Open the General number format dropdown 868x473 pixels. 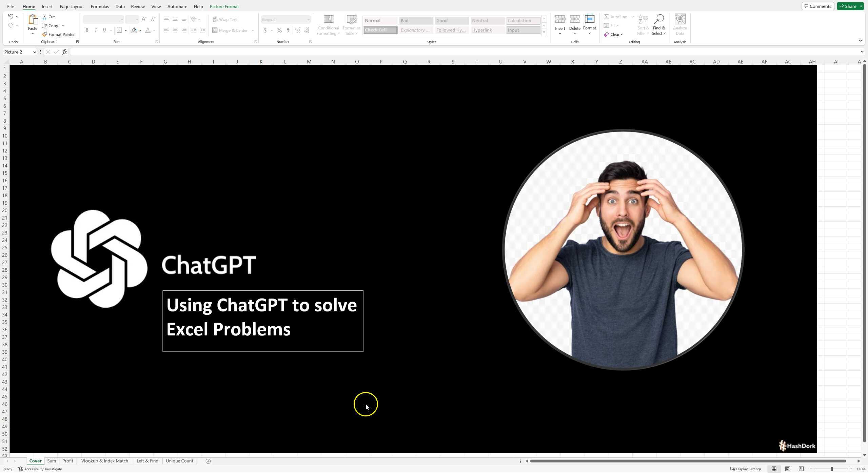tap(307, 19)
